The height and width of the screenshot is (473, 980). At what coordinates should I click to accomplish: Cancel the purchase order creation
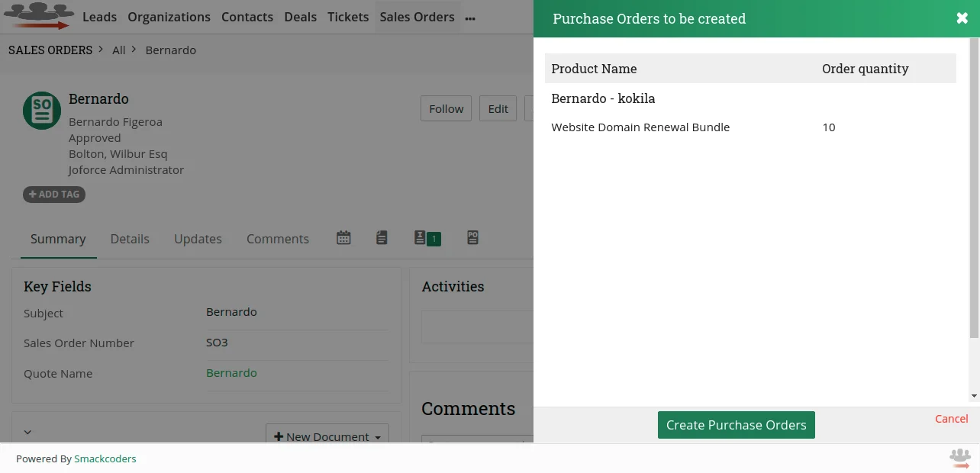coord(951,418)
